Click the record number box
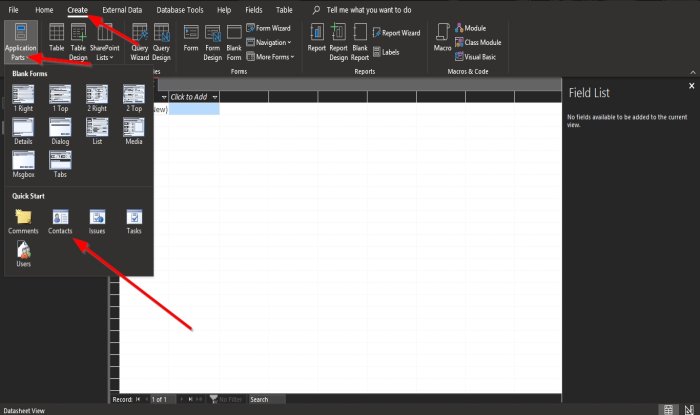This screenshot has width=700, height=415. click(x=162, y=399)
